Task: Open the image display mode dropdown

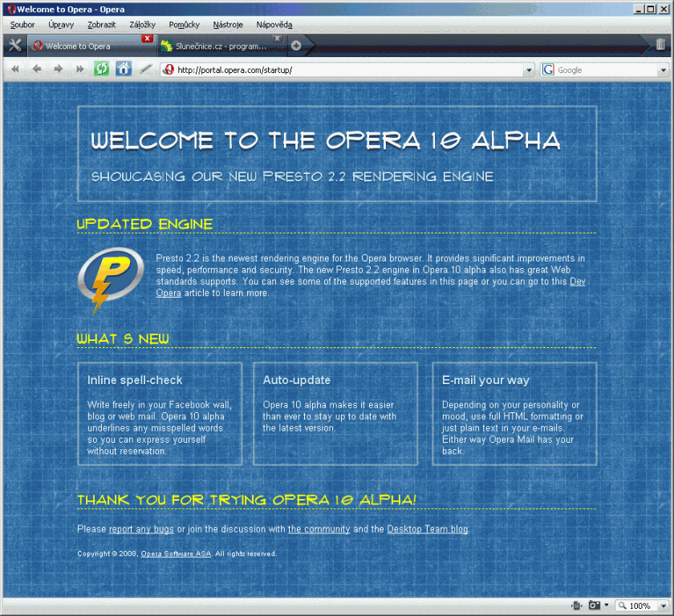Action: (607, 606)
